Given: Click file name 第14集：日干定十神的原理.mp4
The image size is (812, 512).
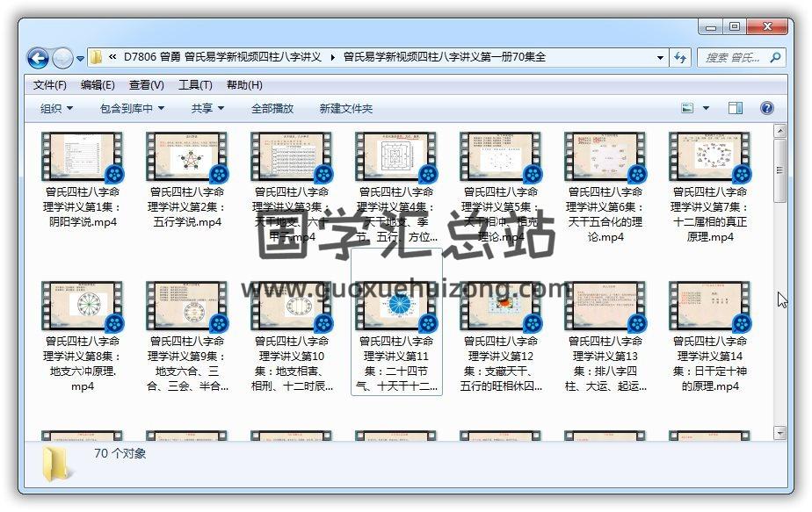Looking at the screenshot, I should point(710,364).
